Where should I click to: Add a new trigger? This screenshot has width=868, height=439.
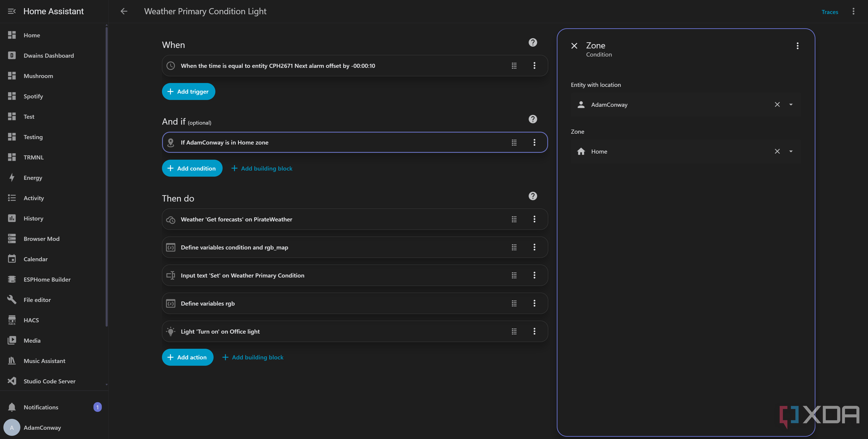click(x=188, y=91)
